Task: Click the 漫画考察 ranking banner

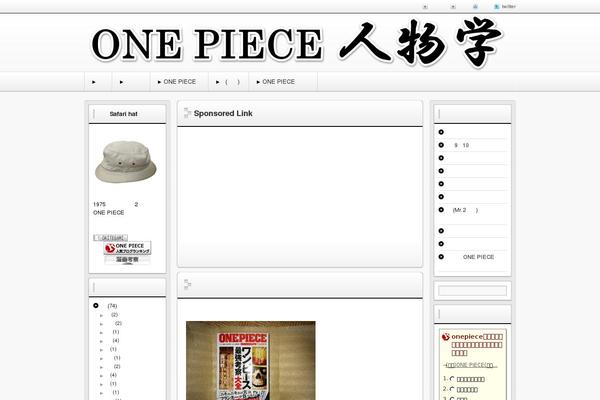Action: [127, 260]
